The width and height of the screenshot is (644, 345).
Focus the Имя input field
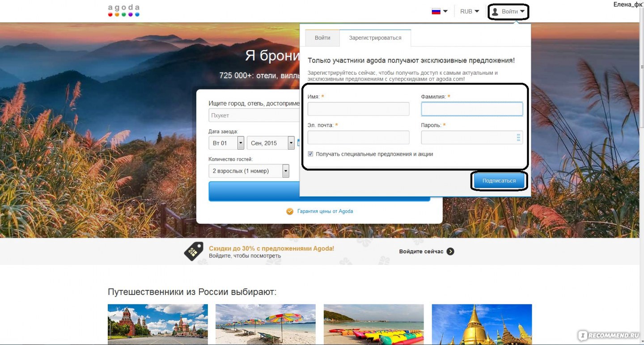pos(358,109)
